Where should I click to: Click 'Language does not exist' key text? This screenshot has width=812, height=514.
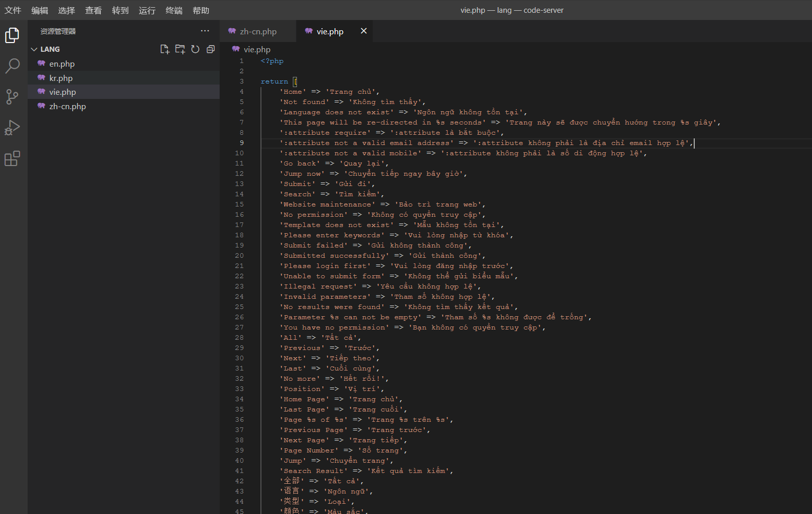[x=336, y=112]
